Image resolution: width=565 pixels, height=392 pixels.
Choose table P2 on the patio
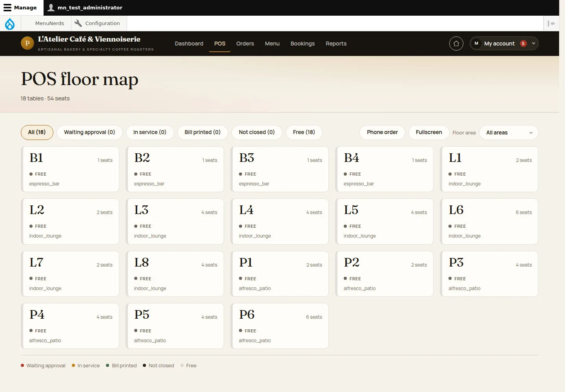[x=385, y=274]
